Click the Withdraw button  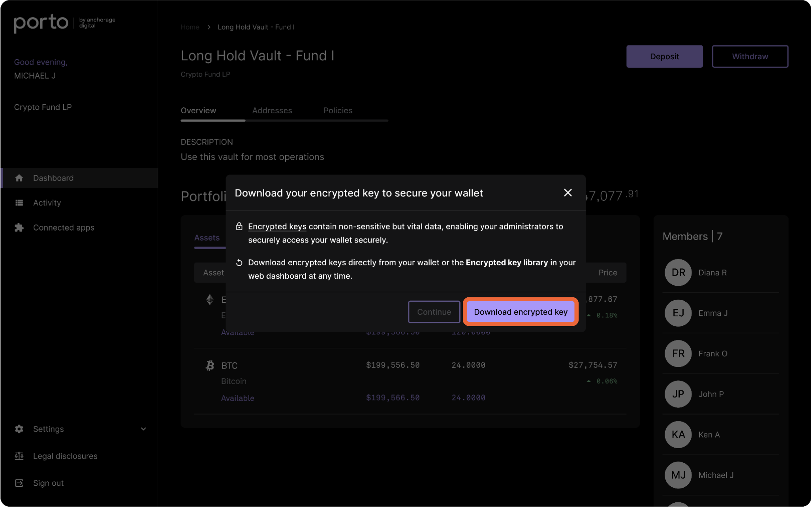click(x=750, y=56)
